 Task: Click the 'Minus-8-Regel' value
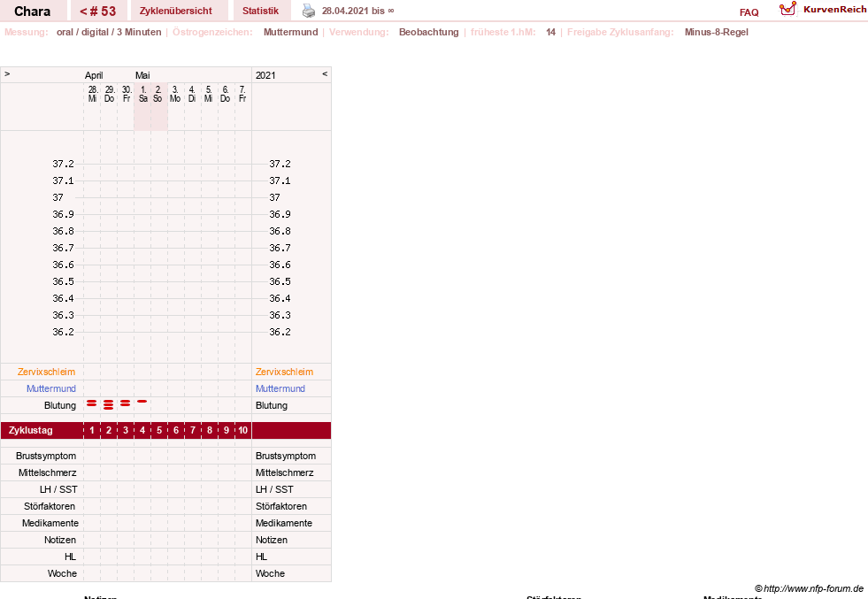pos(717,32)
